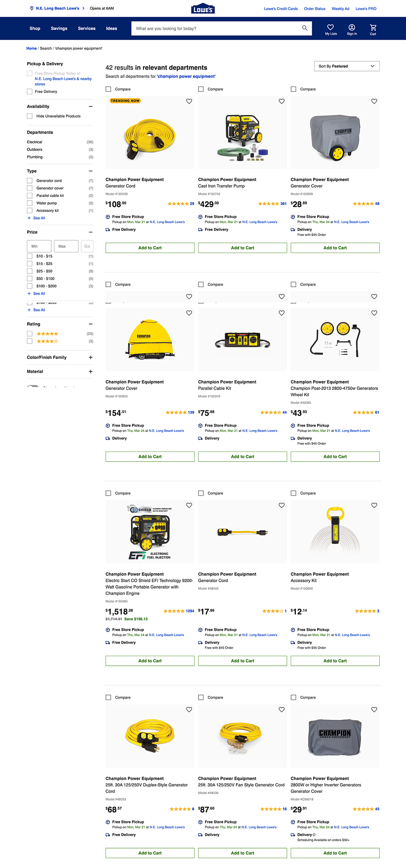The height and width of the screenshot is (868, 406).
Task: Check the Parallel cable kit filter
Action: click(x=30, y=196)
